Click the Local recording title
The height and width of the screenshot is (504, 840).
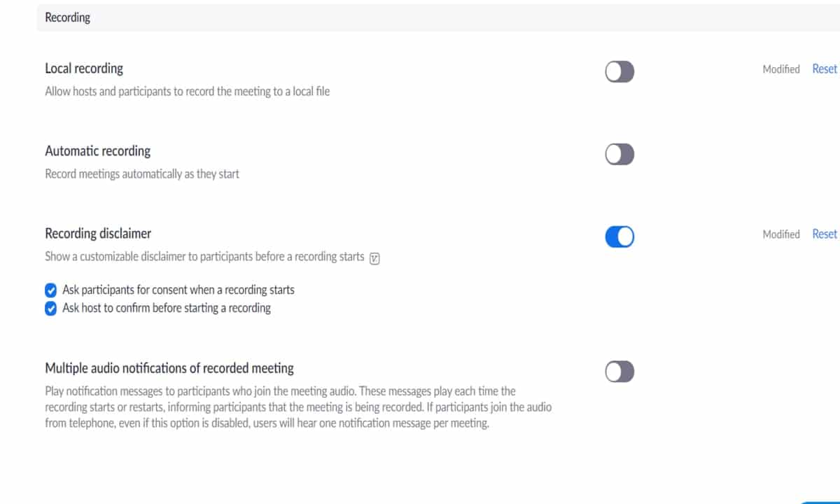pyautogui.click(x=84, y=69)
